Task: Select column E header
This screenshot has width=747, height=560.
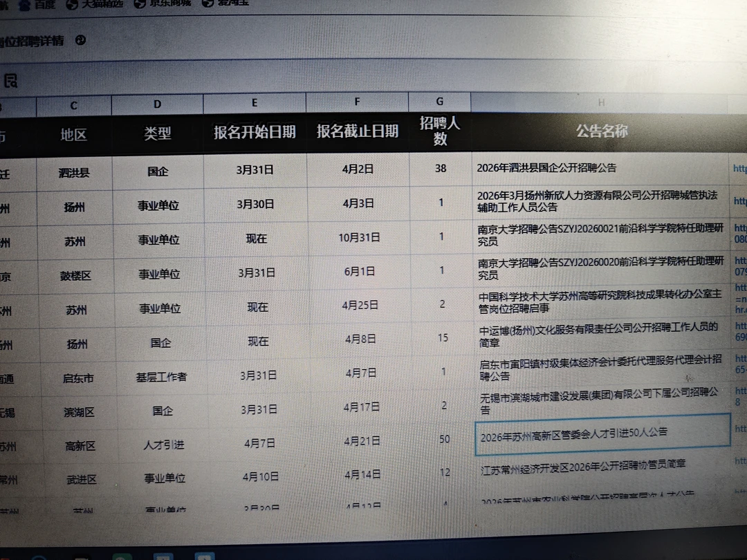Action: [255, 103]
